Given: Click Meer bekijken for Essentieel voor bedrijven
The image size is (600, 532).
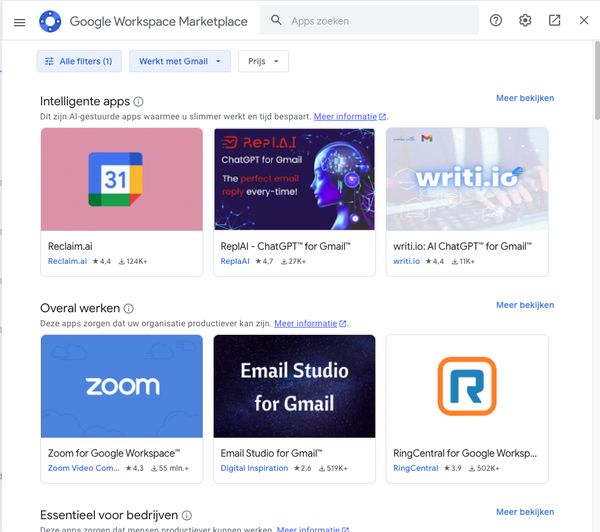Looking at the screenshot, I should 525,512.
